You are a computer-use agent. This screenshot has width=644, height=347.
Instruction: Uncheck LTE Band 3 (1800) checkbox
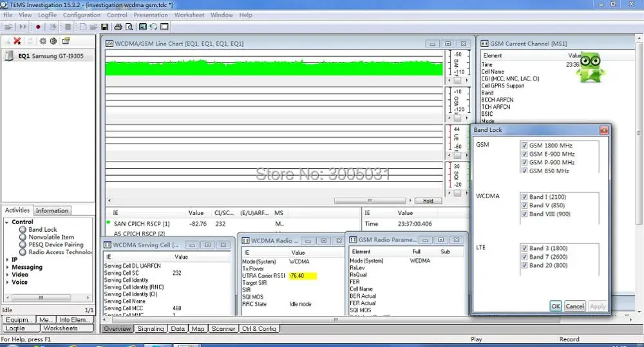pos(524,248)
